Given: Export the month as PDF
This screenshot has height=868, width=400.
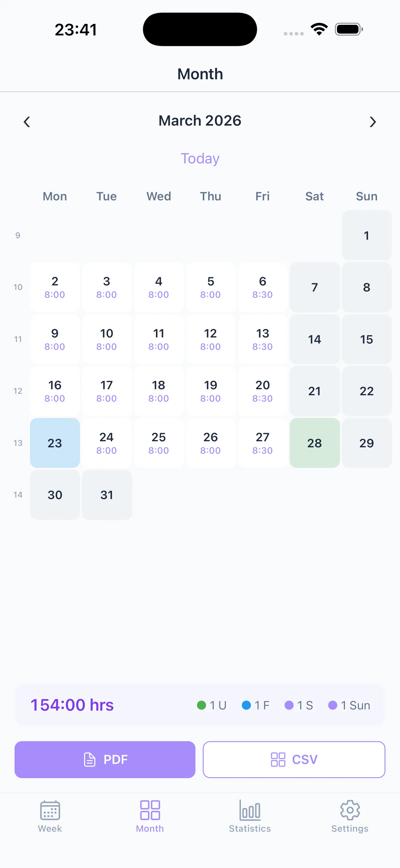Looking at the screenshot, I should tap(105, 760).
